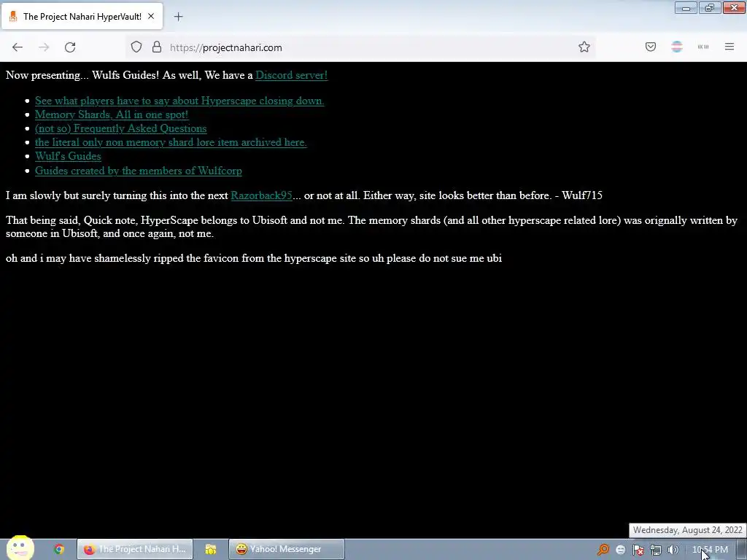Open the striped circle account icon
747x560 pixels.
(x=677, y=47)
